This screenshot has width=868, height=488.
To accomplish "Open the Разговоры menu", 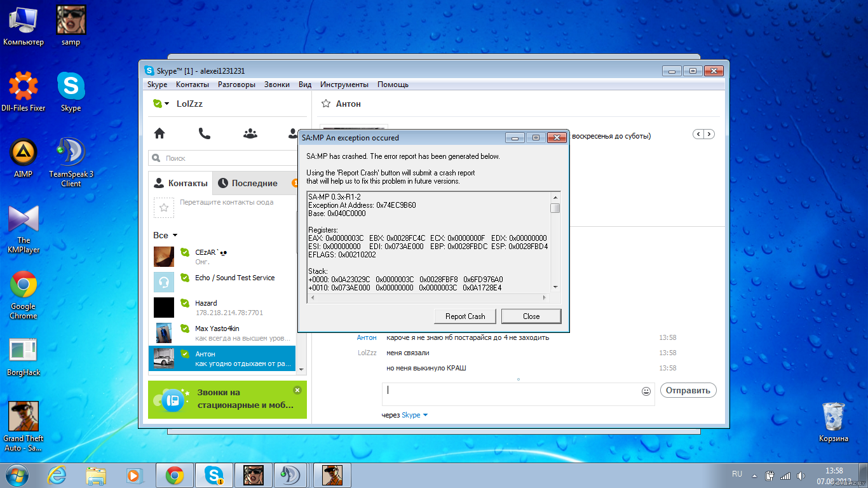I will coord(236,85).
